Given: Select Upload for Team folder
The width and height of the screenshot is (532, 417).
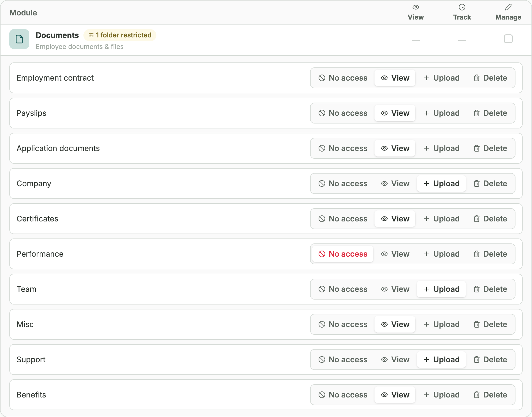Looking at the screenshot, I should pos(441,289).
